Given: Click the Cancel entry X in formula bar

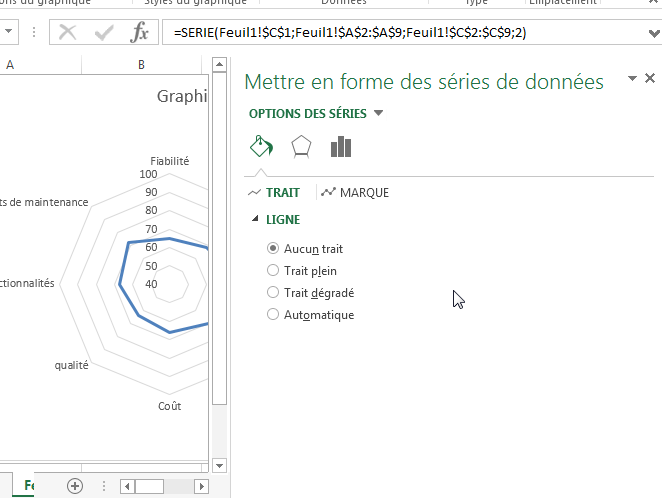Looking at the screenshot, I should coord(68,33).
